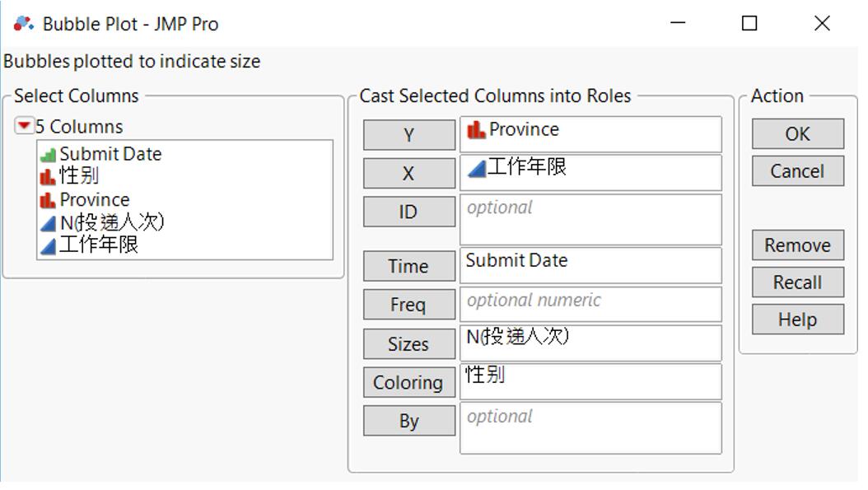
Task: Confirm the dialog with OK
Action: click(797, 134)
